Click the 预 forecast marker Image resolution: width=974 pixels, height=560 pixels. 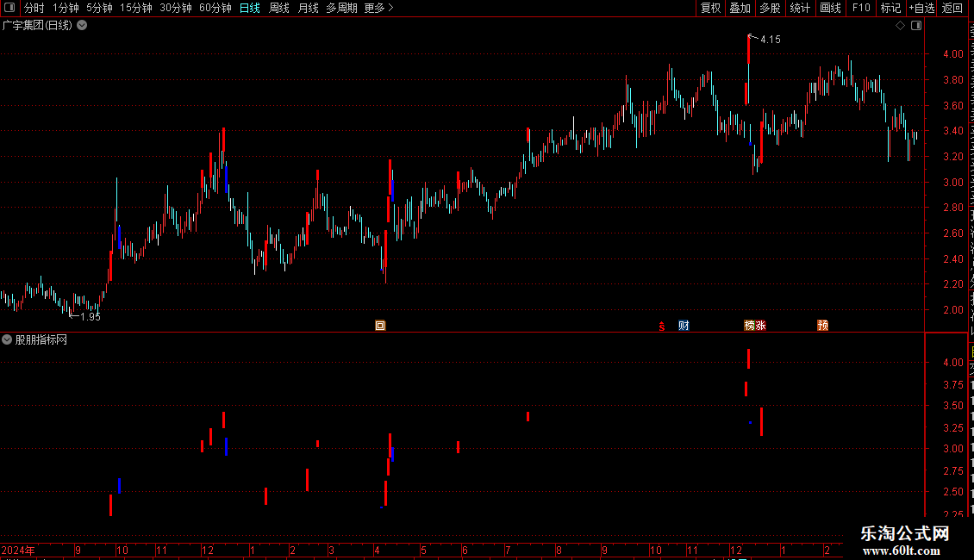click(823, 326)
